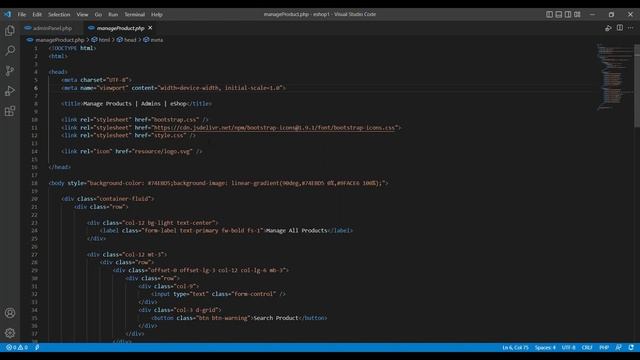Change UTF-8 file encoding
The image size is (640, 360).
pyautogui.click(x=568, y=347)
